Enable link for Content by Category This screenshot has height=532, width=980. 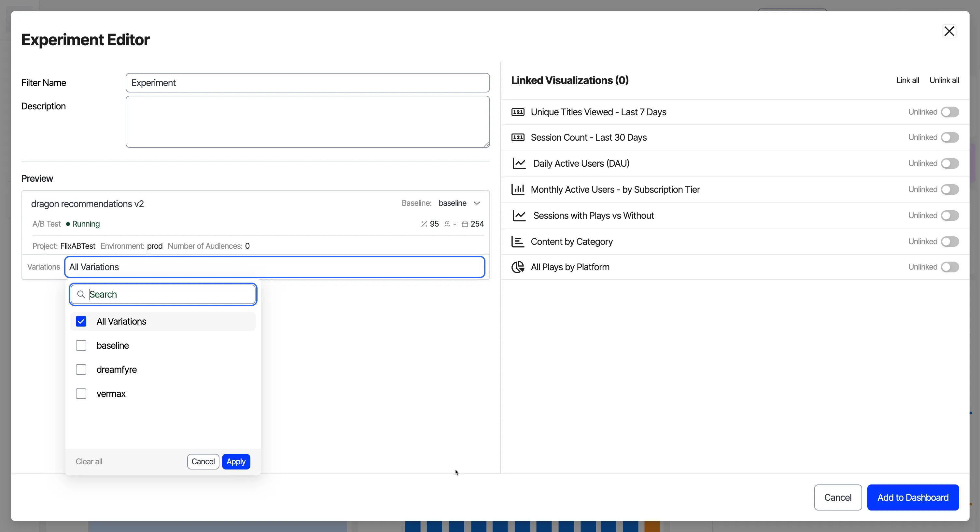tap(950, 242)
